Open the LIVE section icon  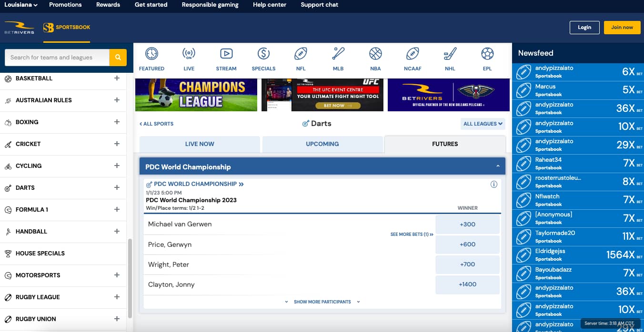point(189,56)
